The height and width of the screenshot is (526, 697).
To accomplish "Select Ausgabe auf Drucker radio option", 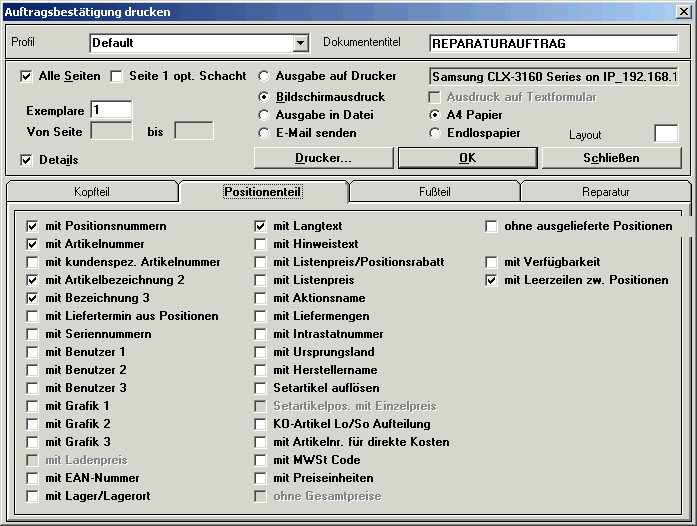I will point(264,76).
